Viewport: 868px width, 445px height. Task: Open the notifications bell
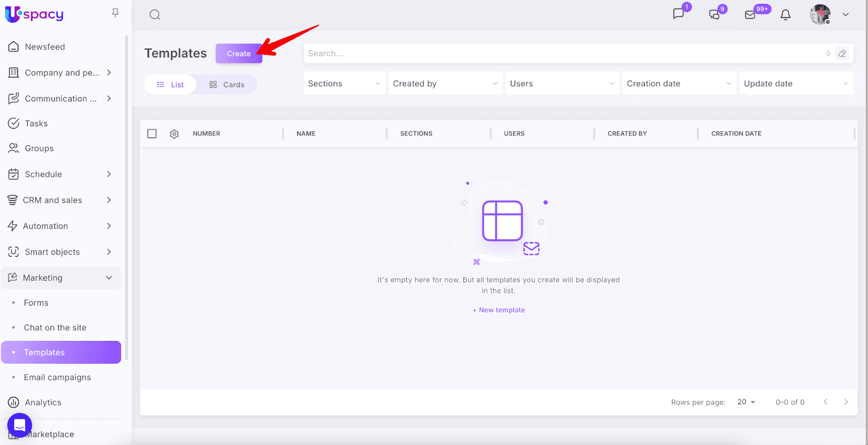pos(785,15)
